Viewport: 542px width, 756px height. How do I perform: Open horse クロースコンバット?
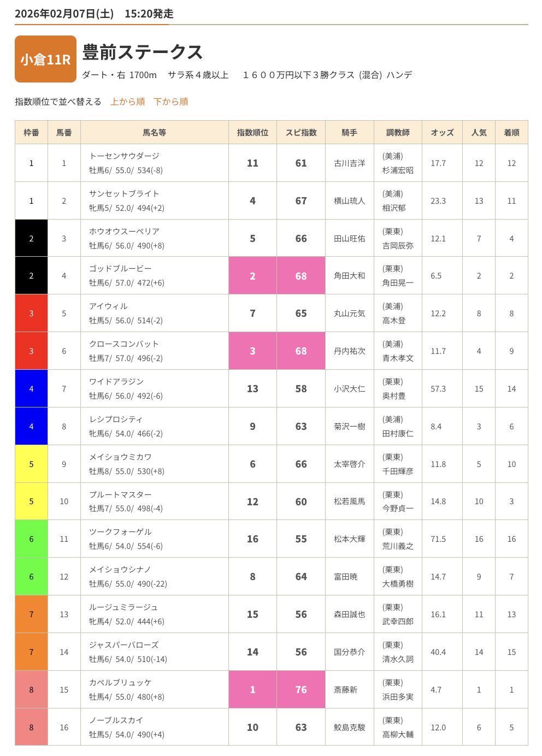click(x=124, y=344)
